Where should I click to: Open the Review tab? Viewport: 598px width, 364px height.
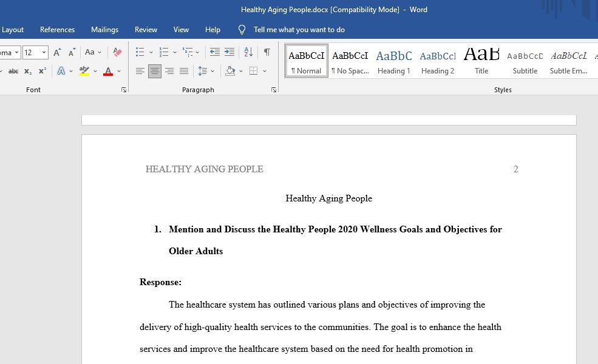146,30
